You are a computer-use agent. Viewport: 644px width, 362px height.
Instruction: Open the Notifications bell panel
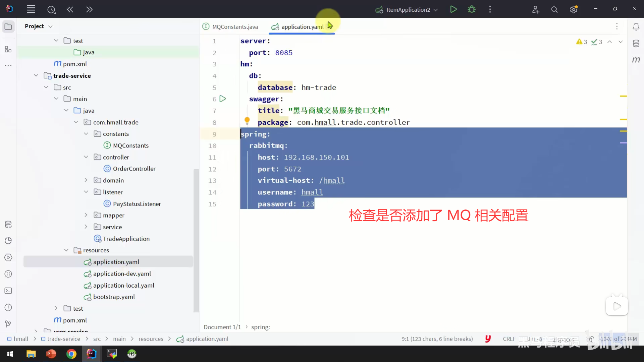click(636, 27)
